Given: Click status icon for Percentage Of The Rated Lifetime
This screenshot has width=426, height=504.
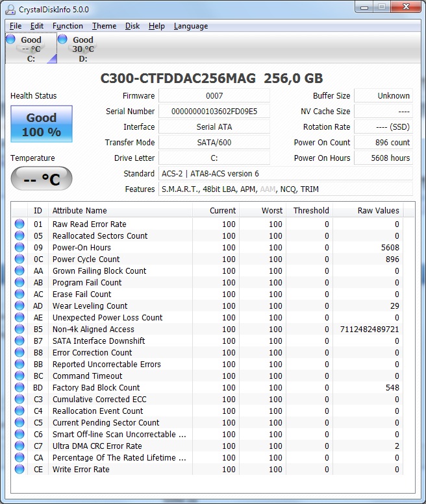Looking at the screenshot, I should tap(19, 457).
